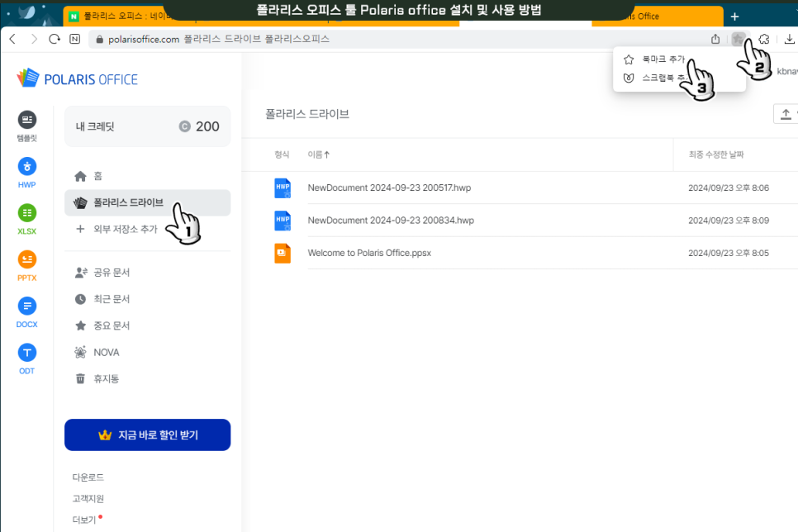Open the browser extensions puzzle dropdown
Screen dimensions: 798x532
tap(763, 38)
